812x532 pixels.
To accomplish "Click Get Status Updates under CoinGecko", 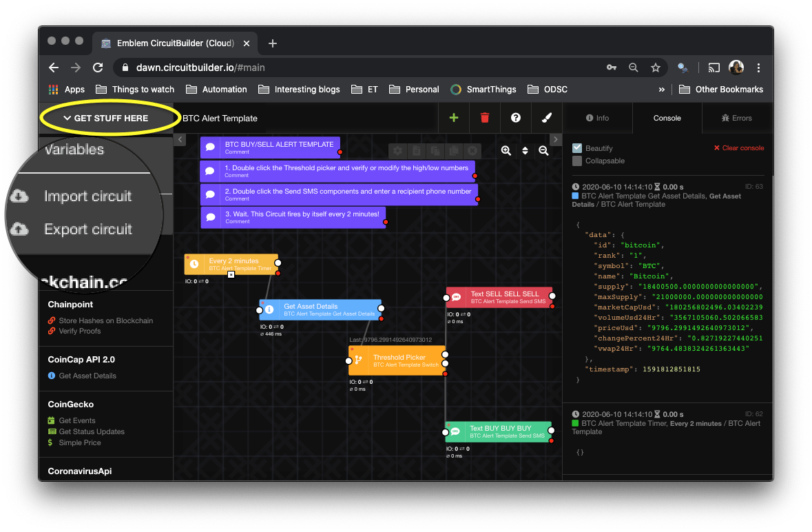I will coord(86,431).
